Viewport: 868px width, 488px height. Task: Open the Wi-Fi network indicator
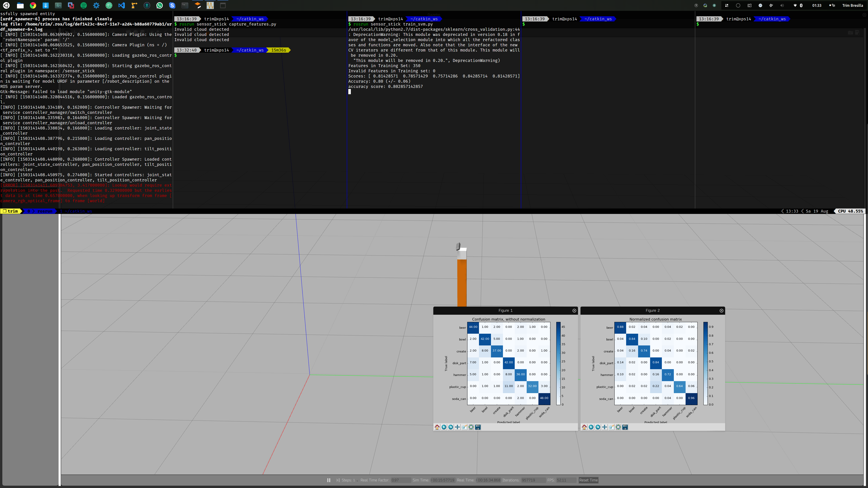795,5
